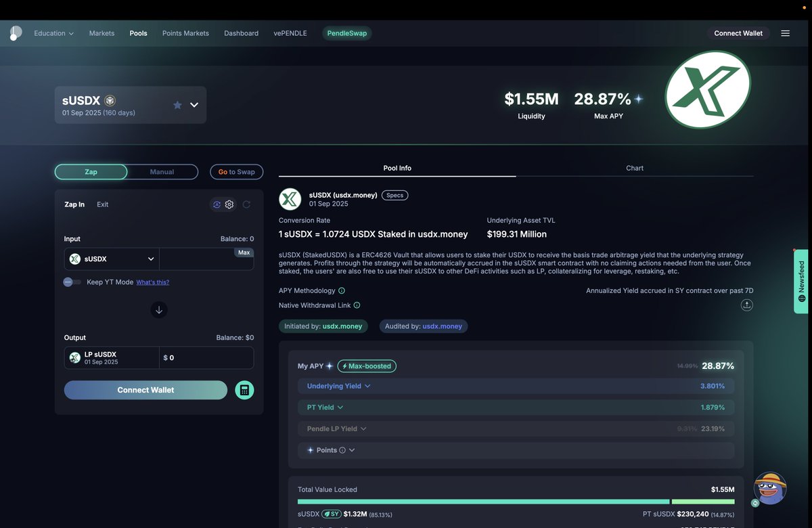Open vePENDLE in navigation
This screenshot has height=528, width=812.
pyautogui.click(x=290, y=33)
